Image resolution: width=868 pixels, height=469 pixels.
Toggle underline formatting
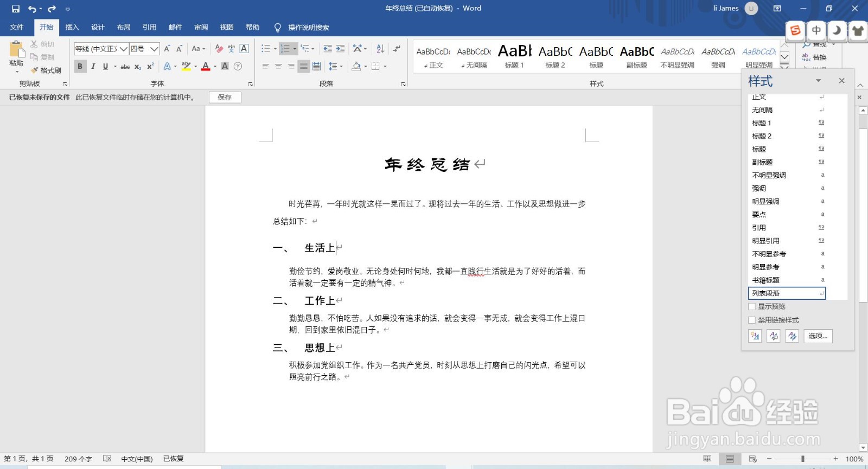tap(105, 66)
